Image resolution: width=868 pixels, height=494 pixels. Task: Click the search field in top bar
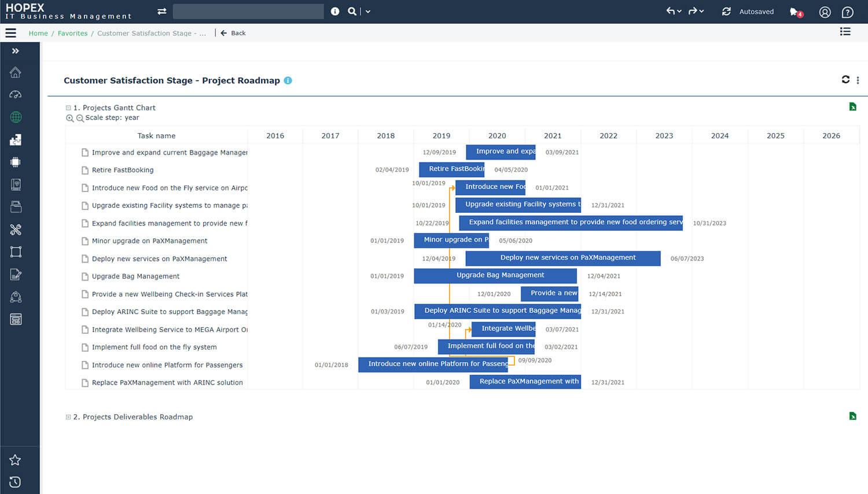[x=248, y=12]
